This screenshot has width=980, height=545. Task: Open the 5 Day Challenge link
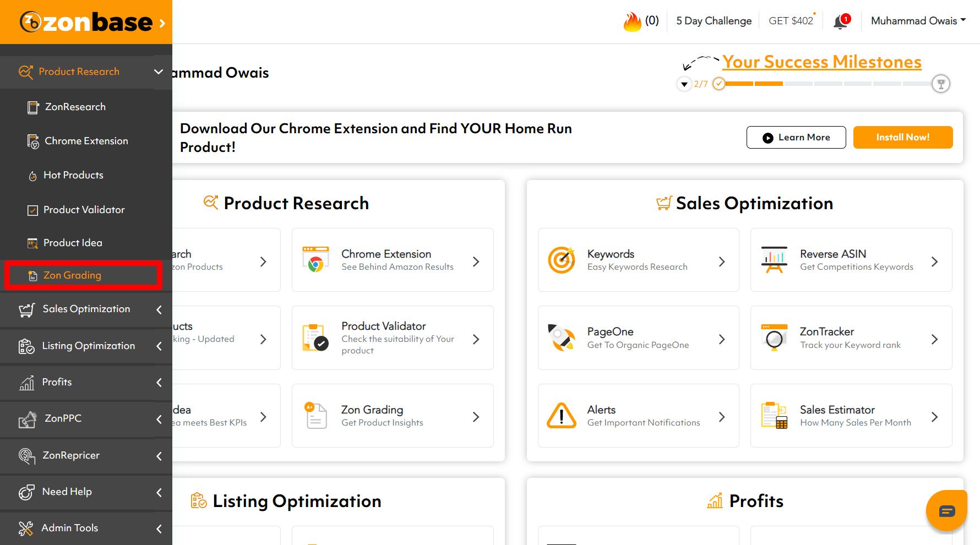coord(714,21)
